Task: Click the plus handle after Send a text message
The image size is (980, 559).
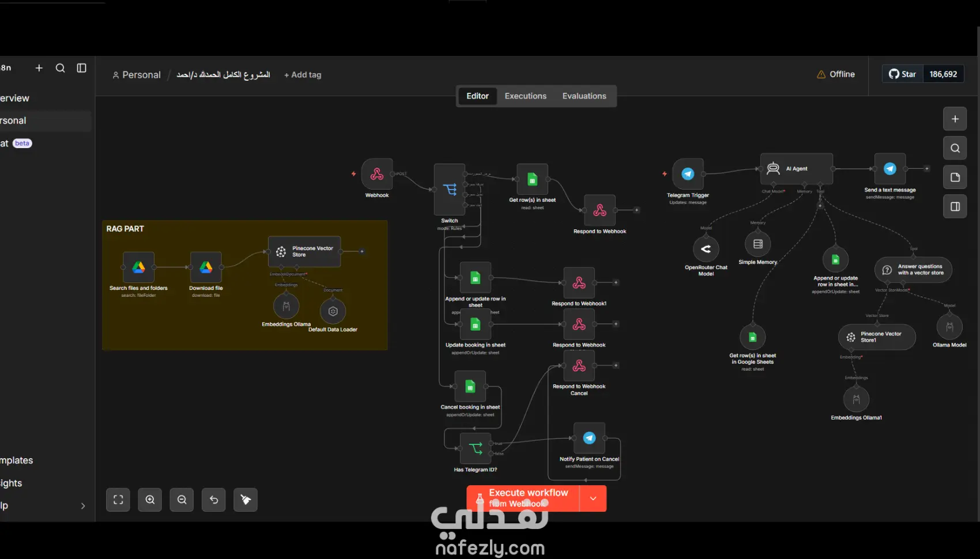Action: point(927,169)
